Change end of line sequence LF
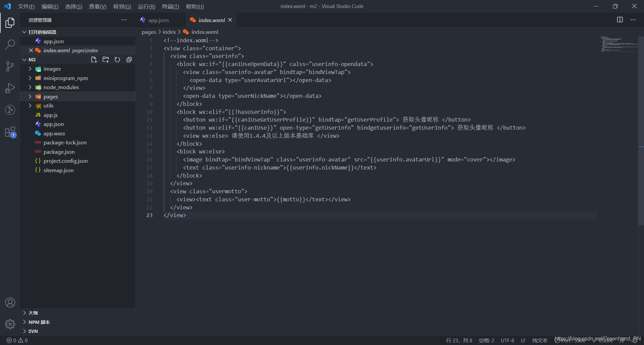The width and height of the screenshot is (644, 345). click(x=523, y=340)
